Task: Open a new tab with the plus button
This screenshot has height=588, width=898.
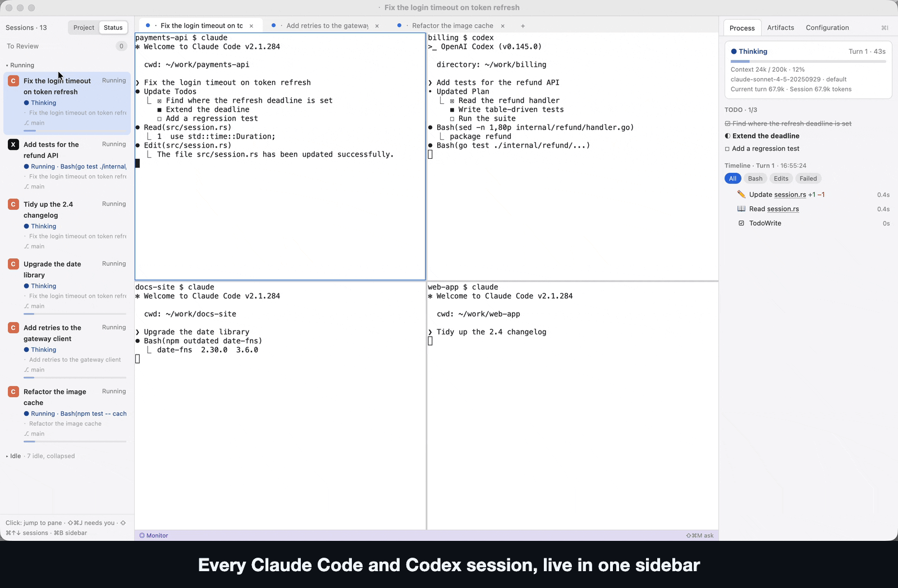Action: [523, 26]
